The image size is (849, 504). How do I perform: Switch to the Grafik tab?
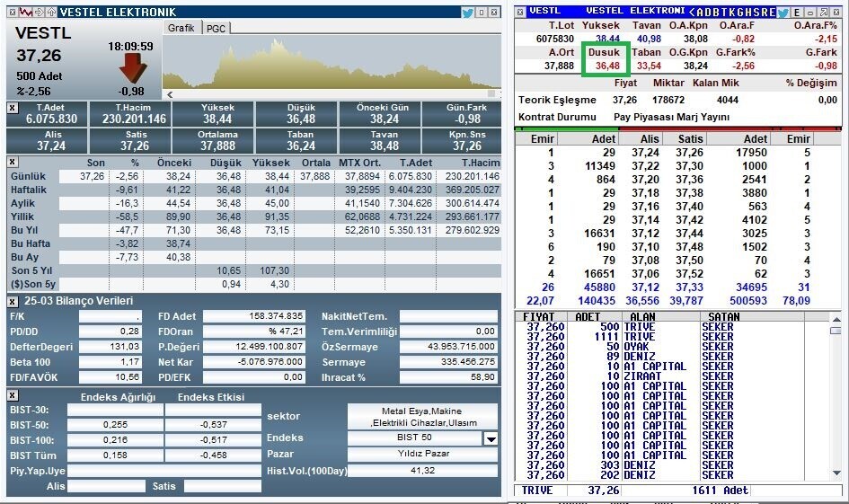pos(181,28)
